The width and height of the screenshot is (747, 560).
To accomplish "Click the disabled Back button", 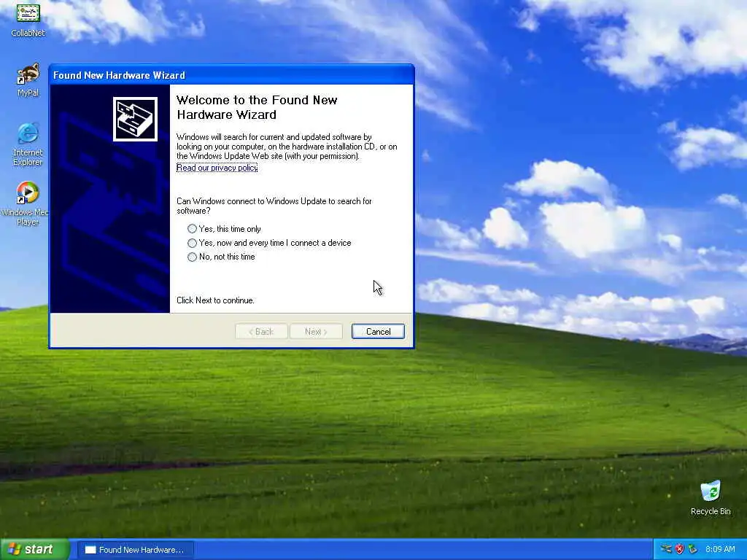I will (261, 332).
